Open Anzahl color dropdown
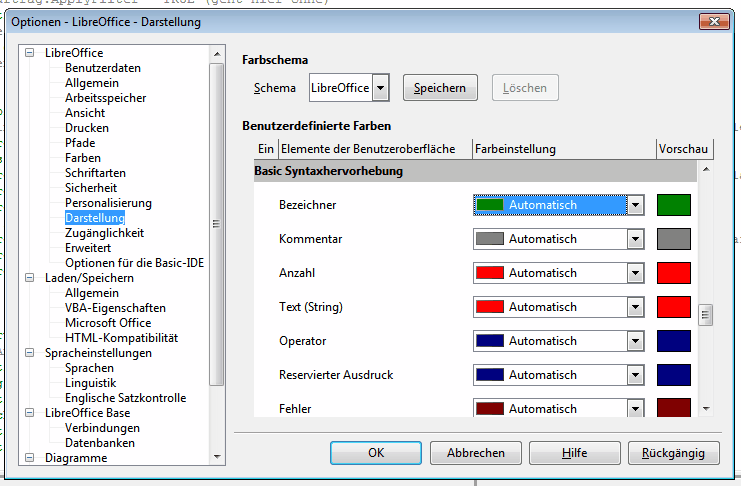 636,273
